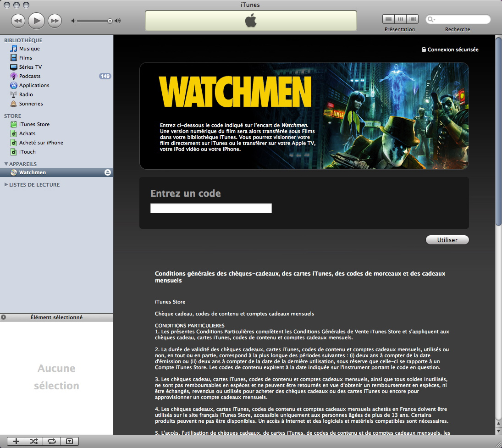Expand the LISTES DE LECTURE section
The height and width of the screenshot is (448, 502).
point(6,185)
